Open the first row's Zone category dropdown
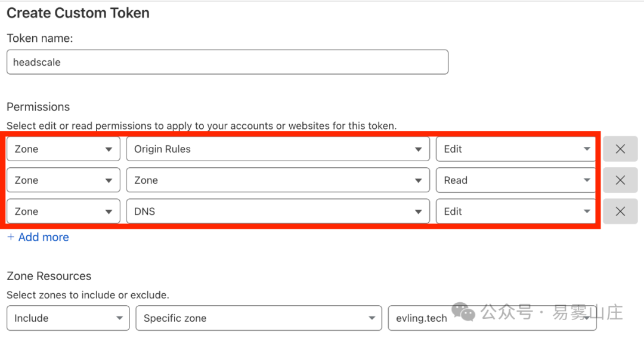644x338 pixels. point(64,149)
